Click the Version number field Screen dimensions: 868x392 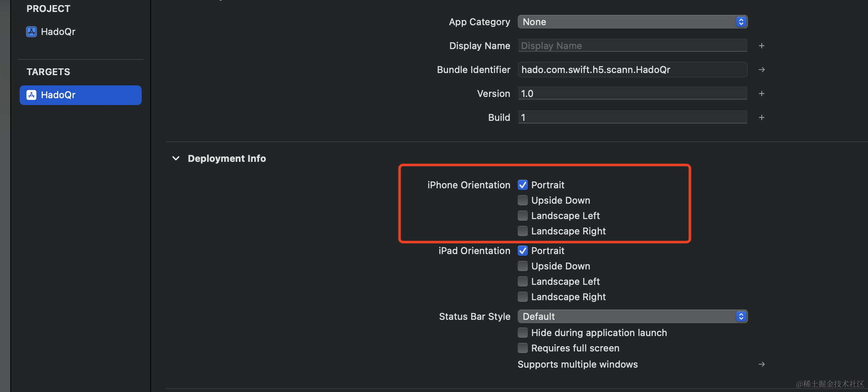632,94
